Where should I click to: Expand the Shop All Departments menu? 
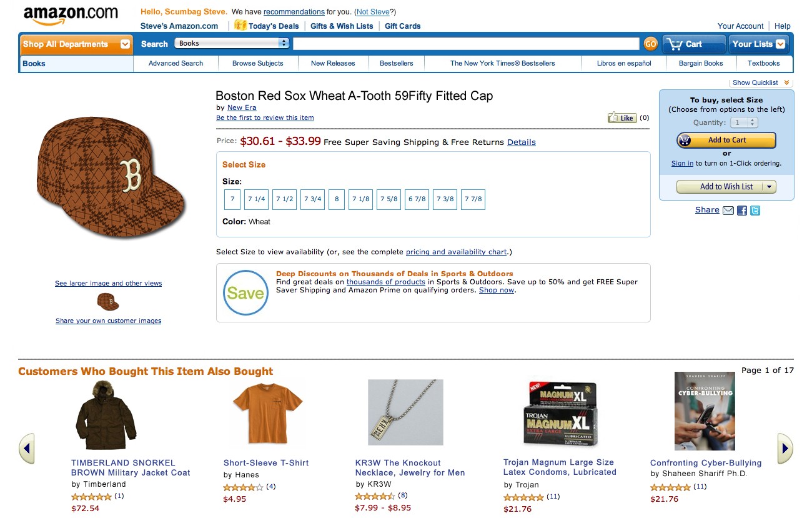pyautogui.click(x=76, y=44)
